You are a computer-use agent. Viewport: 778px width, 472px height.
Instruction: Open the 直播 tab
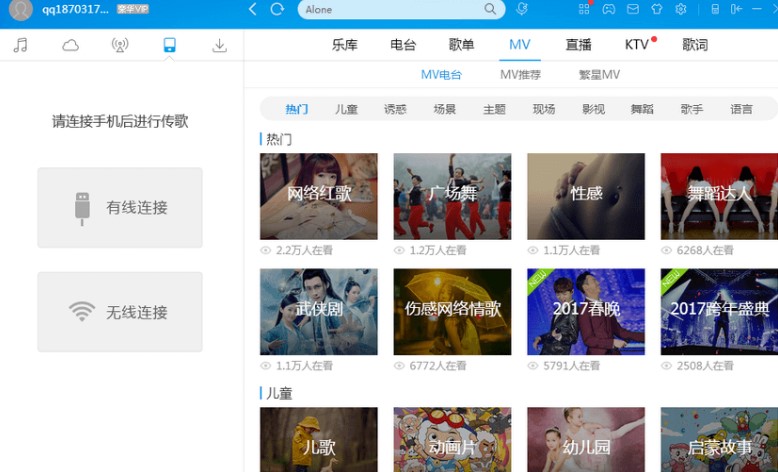(x=579, y=45)
